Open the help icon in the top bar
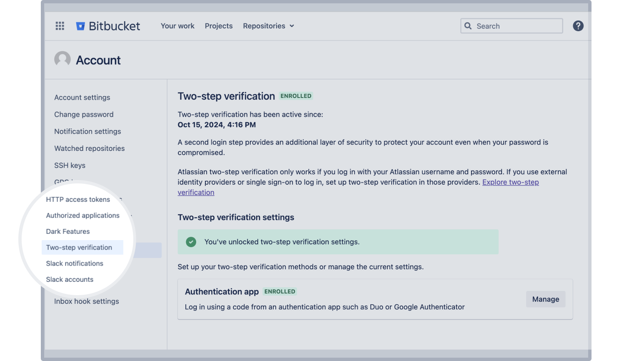 [x=578, y=25]
